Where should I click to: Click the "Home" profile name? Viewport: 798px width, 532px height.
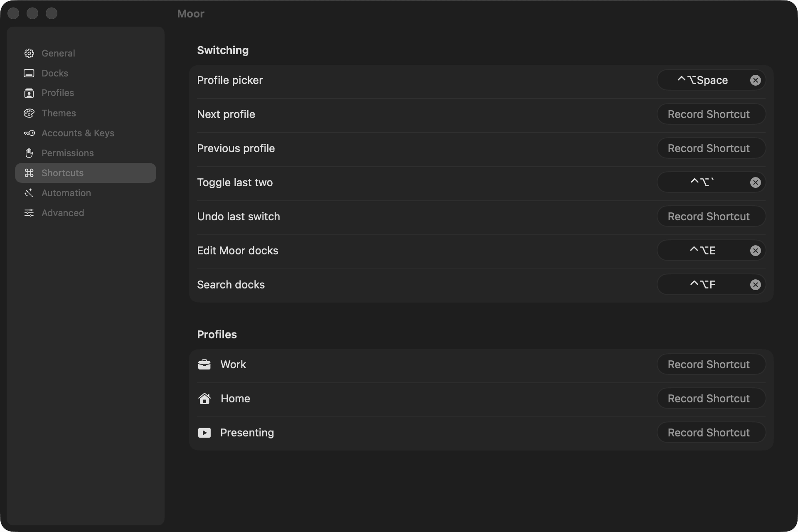pos(235,399)
